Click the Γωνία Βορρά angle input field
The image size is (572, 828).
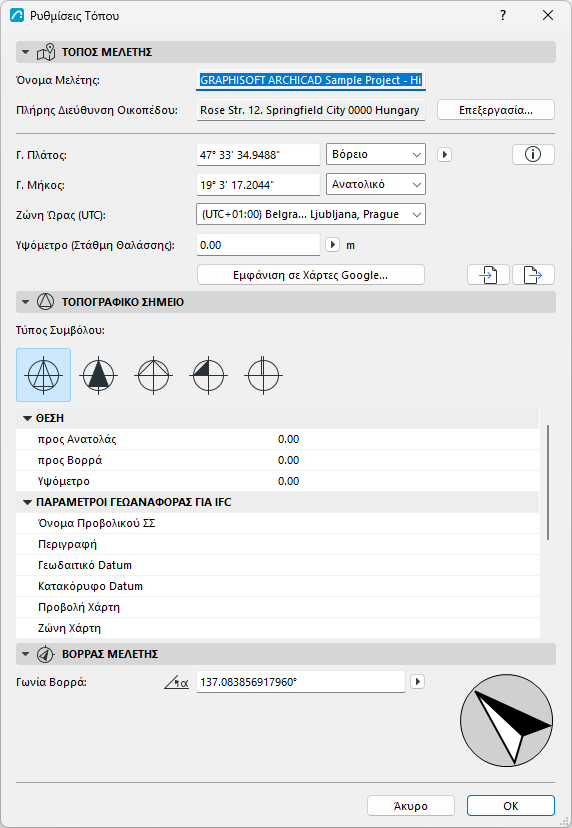pyautogui.click(x=301, y=682)
